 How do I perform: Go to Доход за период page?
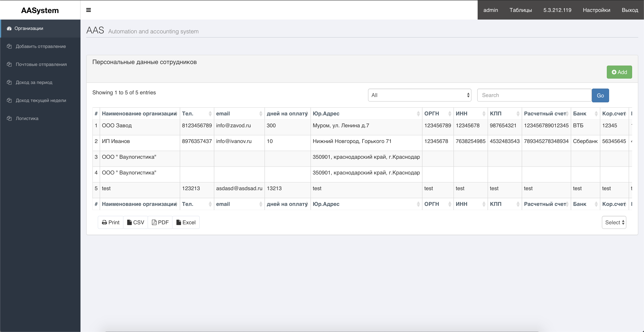point(34,82)
